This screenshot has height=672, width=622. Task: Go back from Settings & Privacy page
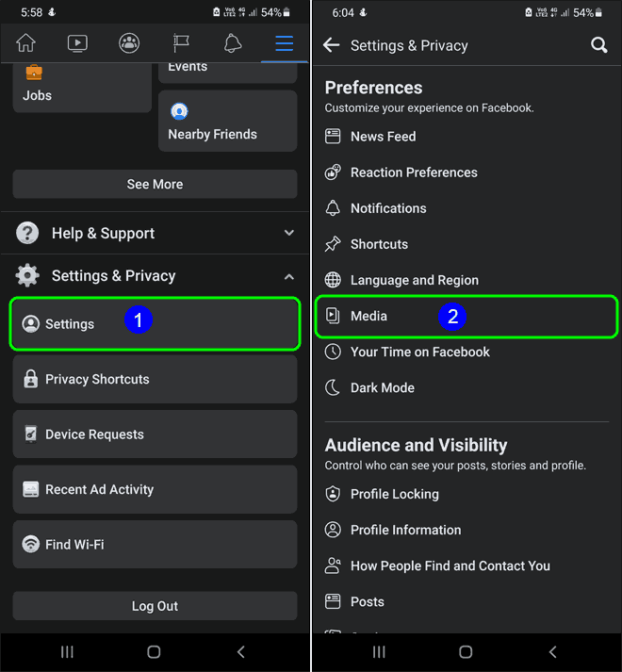(332, 44)
